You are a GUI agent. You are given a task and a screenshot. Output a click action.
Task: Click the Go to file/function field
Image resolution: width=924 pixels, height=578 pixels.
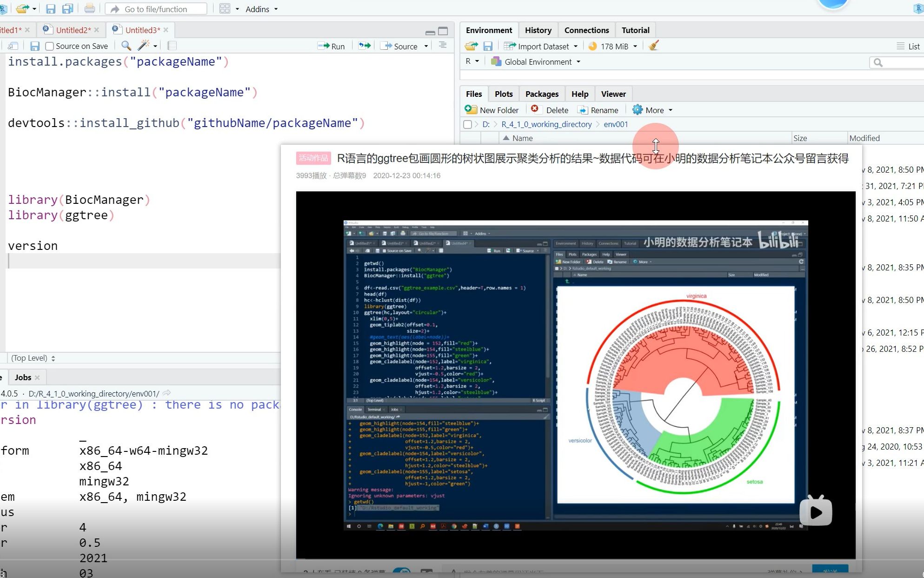click(x=156, y=9)
